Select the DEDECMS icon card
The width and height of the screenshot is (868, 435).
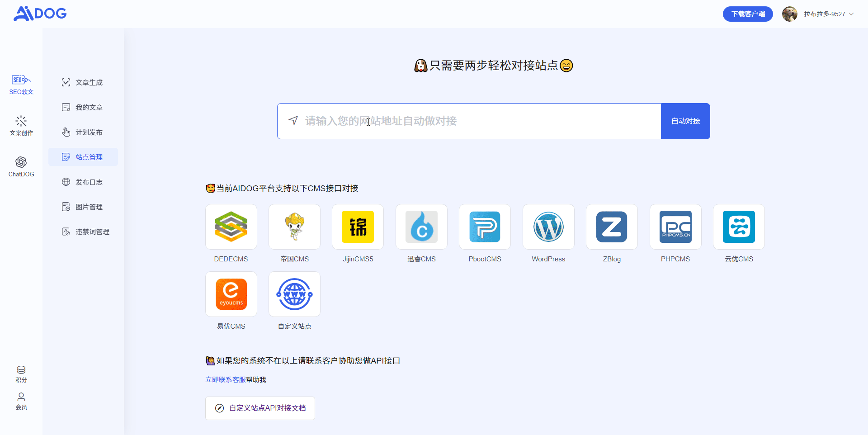click(231, 227)
